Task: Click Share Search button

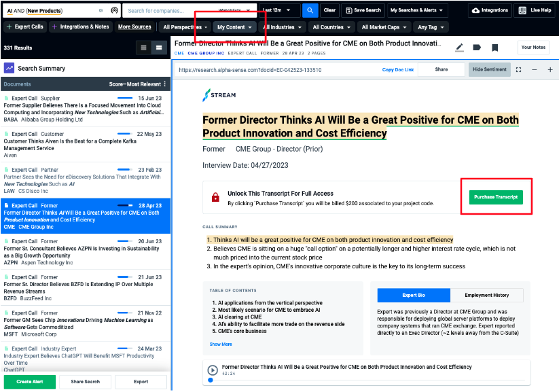Action: 85,382
